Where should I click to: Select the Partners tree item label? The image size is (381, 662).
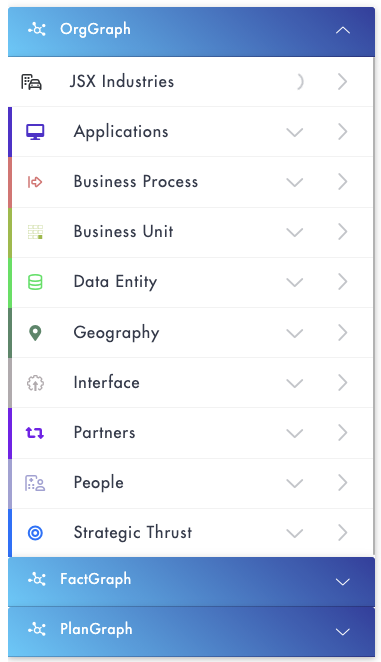tap(104, 432)
